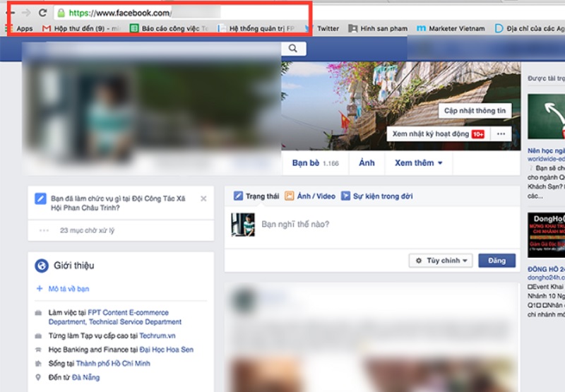
Task: Open the Báo cáo công việc bookmark
Action: tap(169, 28)
